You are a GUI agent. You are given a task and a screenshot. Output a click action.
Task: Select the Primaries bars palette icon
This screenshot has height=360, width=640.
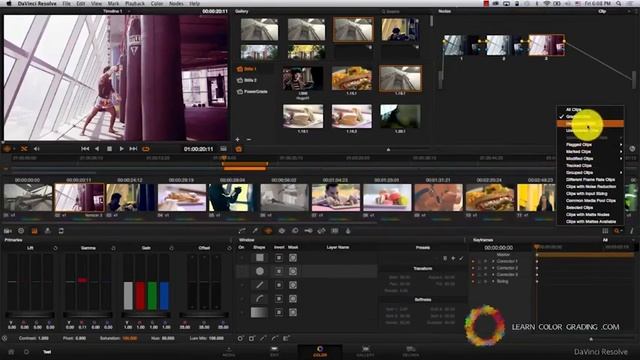tap(34, 231)
